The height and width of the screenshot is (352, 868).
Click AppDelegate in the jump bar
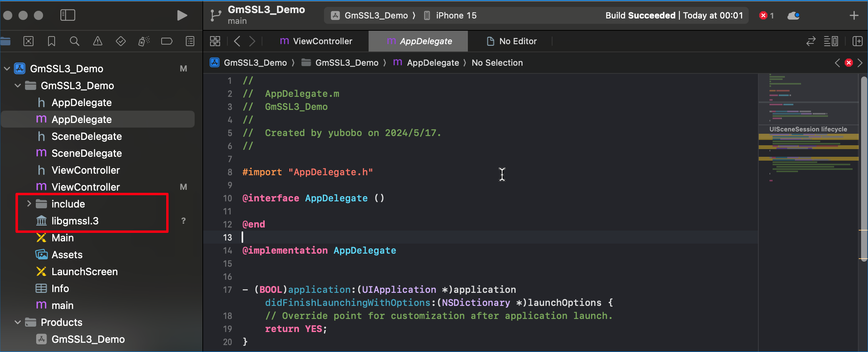point(426,63)
